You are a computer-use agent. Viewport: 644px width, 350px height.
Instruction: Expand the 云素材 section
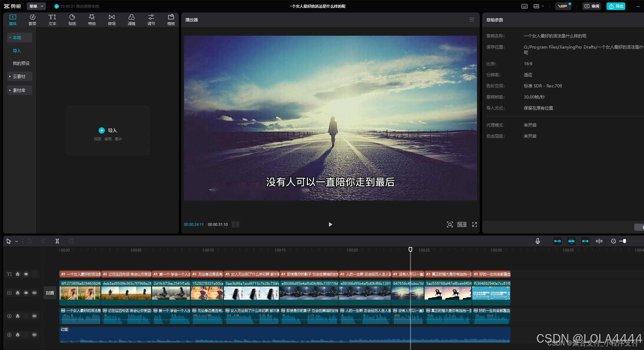[x=20, y=76]
